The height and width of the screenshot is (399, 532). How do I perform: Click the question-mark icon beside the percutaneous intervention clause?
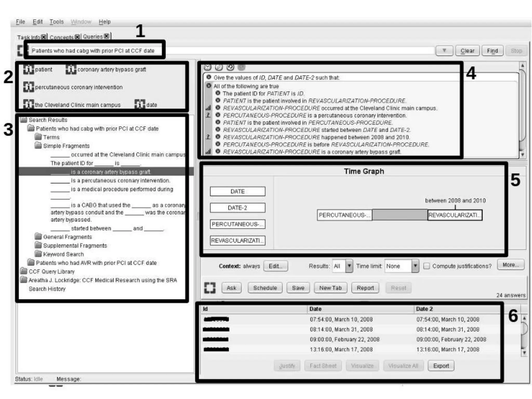click(x=208, y=115)
